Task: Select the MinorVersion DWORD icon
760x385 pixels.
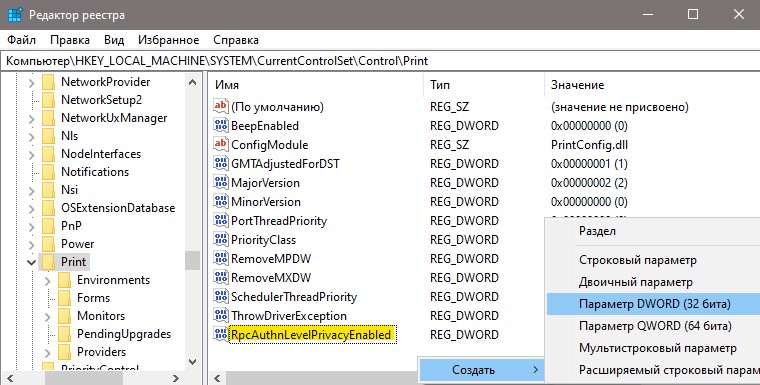Action: (x=221, y=202)
